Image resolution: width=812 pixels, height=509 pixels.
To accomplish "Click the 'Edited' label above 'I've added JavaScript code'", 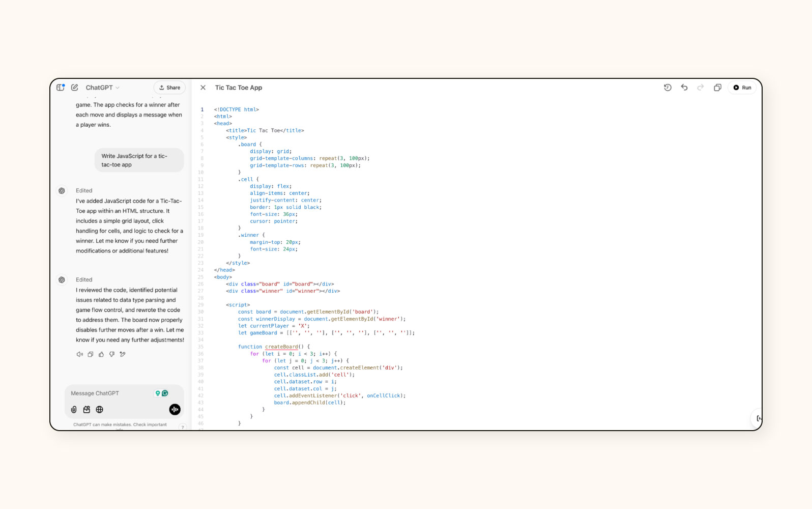I will click(84, 191).
